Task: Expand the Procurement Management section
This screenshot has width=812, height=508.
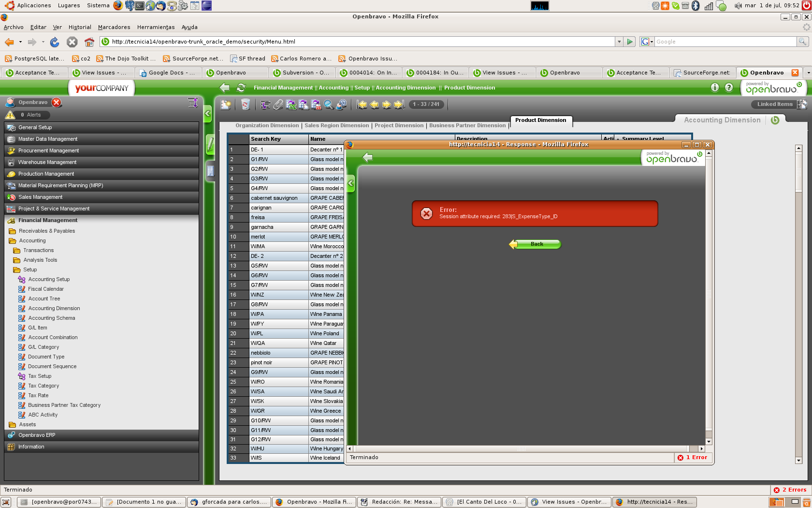Action: tap(101, 150)
